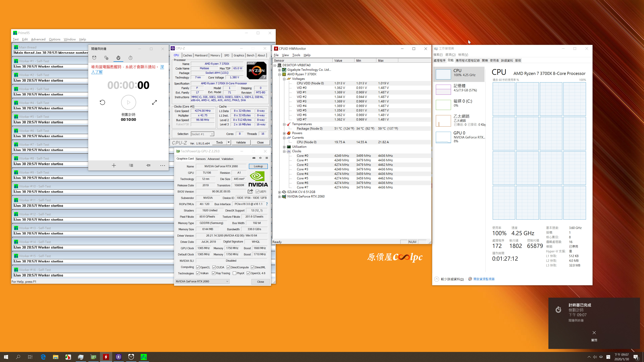
Task: Open the Socket #1 selection dropdown in CPU-Z
Action: click(202, 134)
